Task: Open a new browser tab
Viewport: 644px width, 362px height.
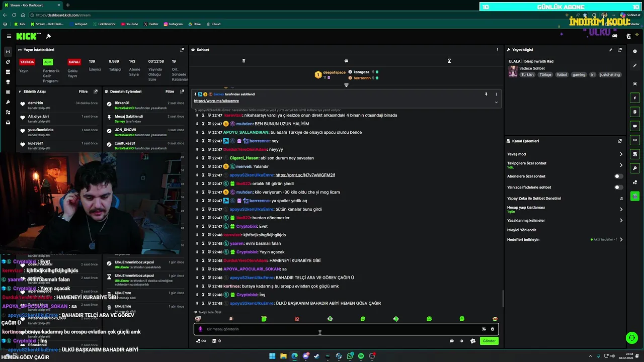Action: pyautogui.click(x=67, y=5)
